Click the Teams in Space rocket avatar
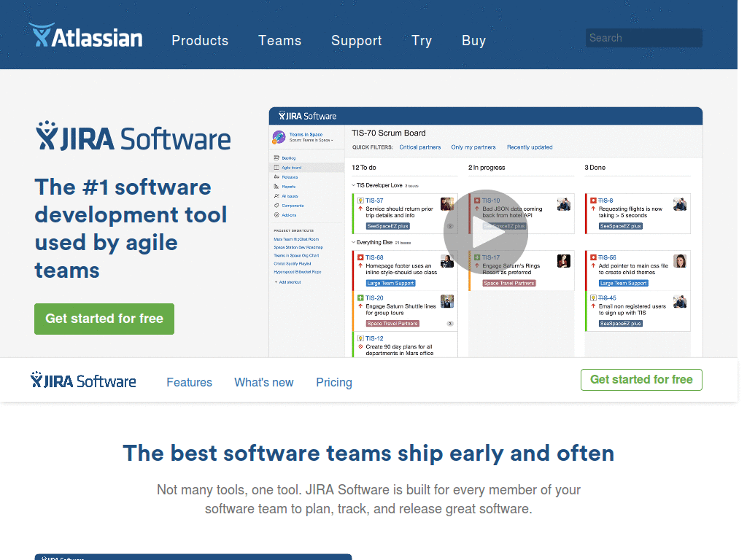Viewport: 747px width, 560px height. [x=279, y=138]
